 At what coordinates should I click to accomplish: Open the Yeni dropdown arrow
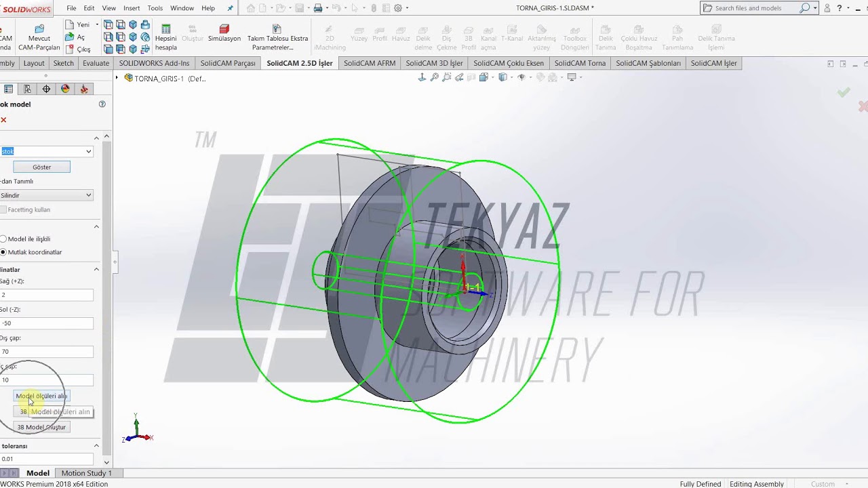(97, 25)
